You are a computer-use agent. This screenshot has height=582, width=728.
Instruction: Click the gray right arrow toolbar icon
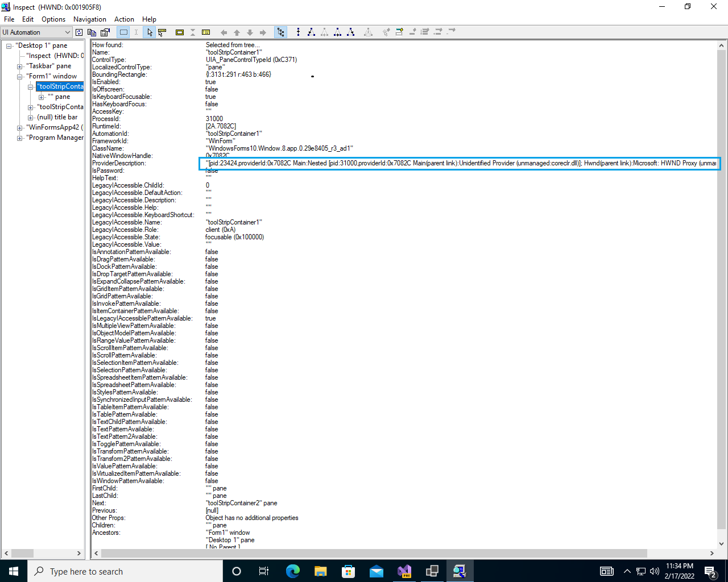click(x=263, y=32)
